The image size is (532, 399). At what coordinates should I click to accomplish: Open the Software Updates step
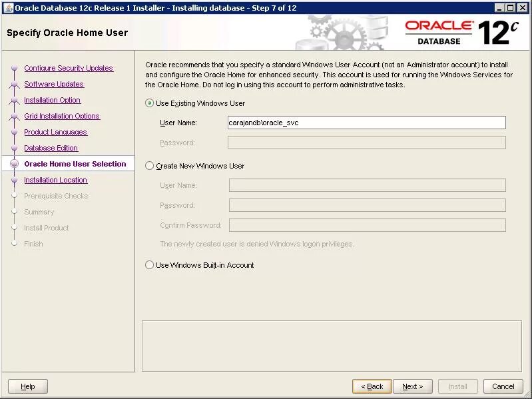click(x=54, y=84)
